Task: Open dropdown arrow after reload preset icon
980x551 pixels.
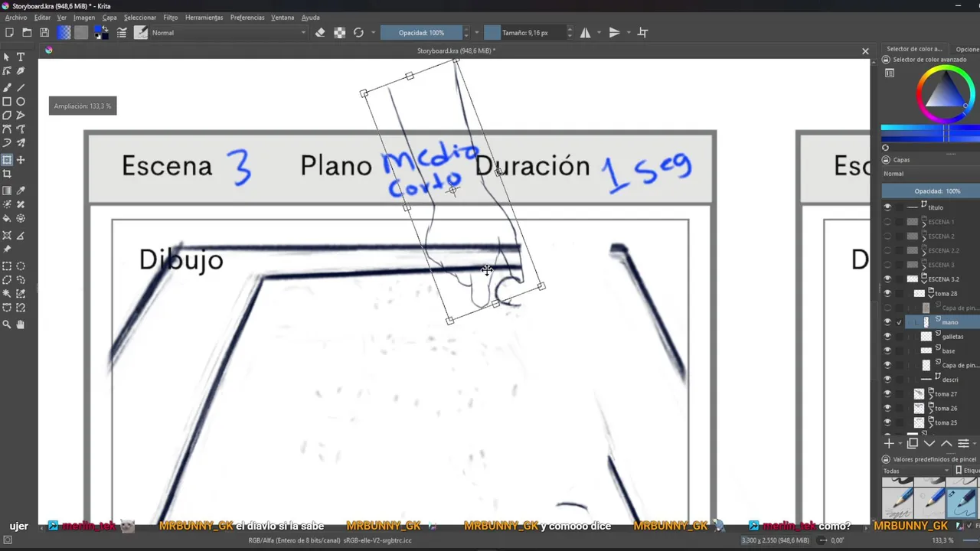Action: [374, 33]
